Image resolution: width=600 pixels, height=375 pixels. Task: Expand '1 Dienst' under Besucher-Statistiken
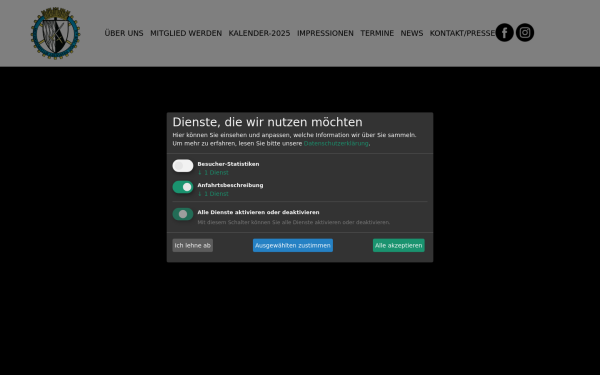213,173
